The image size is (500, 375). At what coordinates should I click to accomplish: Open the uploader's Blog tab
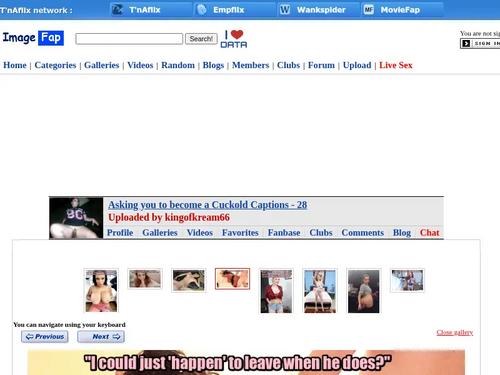[x=402, y=233]
